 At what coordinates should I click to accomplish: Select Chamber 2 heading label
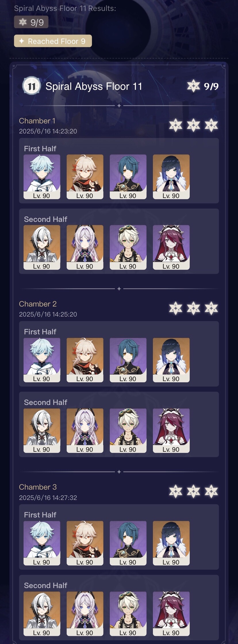pyautogui.click(x=38, y=304)
